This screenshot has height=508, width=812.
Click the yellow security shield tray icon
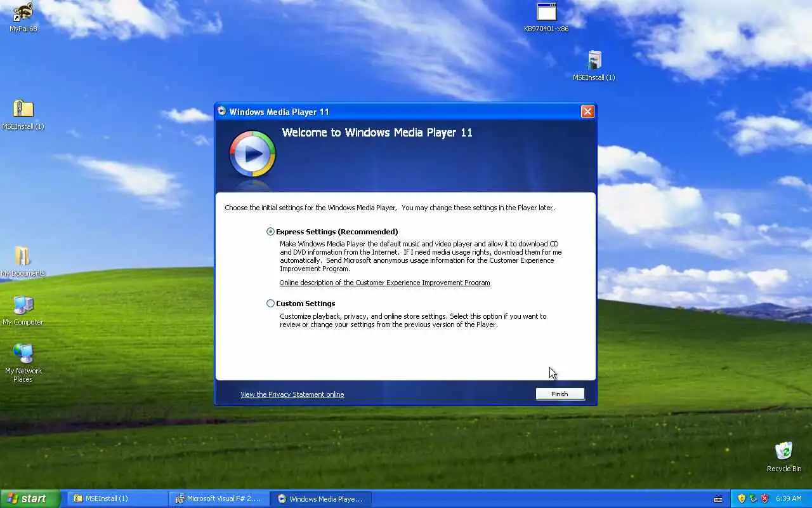pyautogui.click(x=741, y=499)
